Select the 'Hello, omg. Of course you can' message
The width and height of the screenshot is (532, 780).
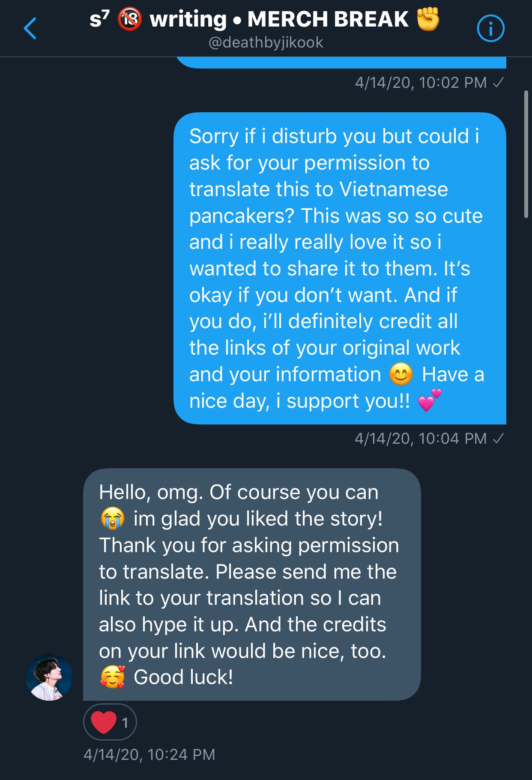click(251, 584)
